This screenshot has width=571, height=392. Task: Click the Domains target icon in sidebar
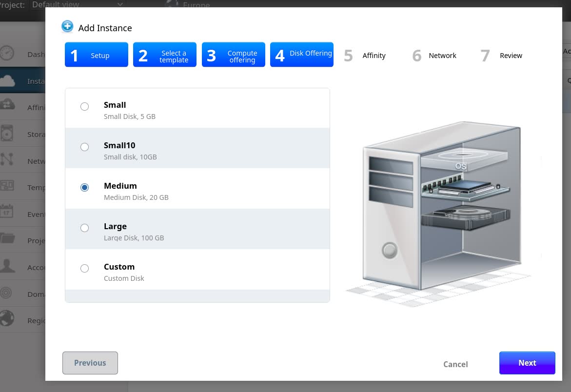click(x=7, y=294)
